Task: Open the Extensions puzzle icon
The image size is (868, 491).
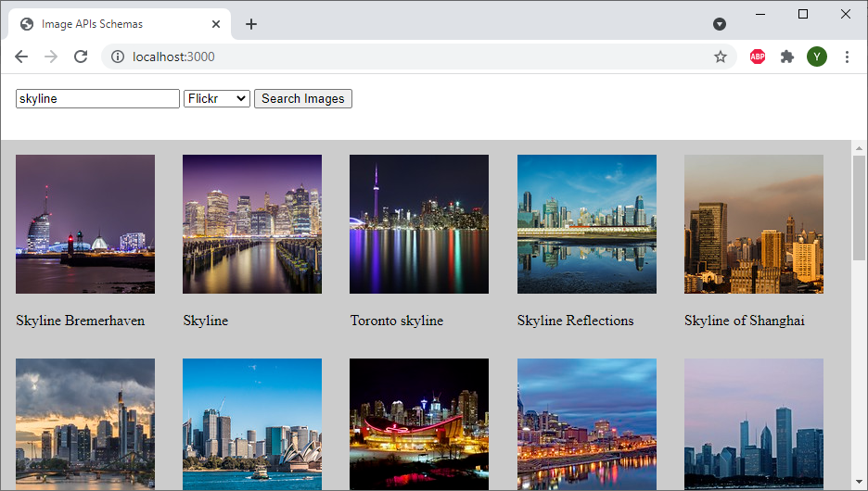Action: 786,57
